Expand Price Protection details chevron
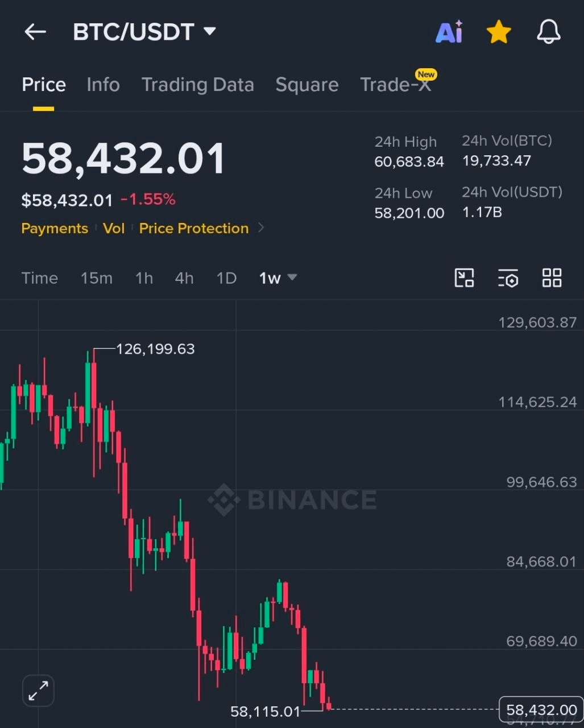This screenshot has height=728, width=584. click(261, 228)
